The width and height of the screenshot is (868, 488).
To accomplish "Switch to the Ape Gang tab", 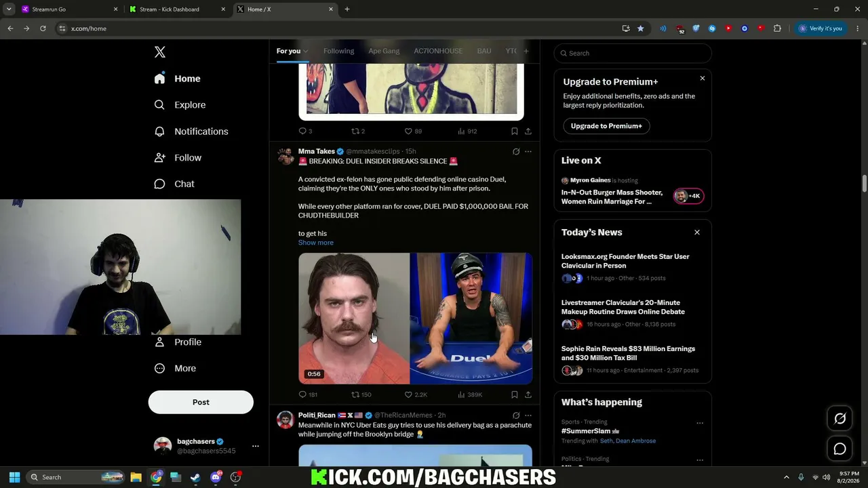I will (384, 51).
